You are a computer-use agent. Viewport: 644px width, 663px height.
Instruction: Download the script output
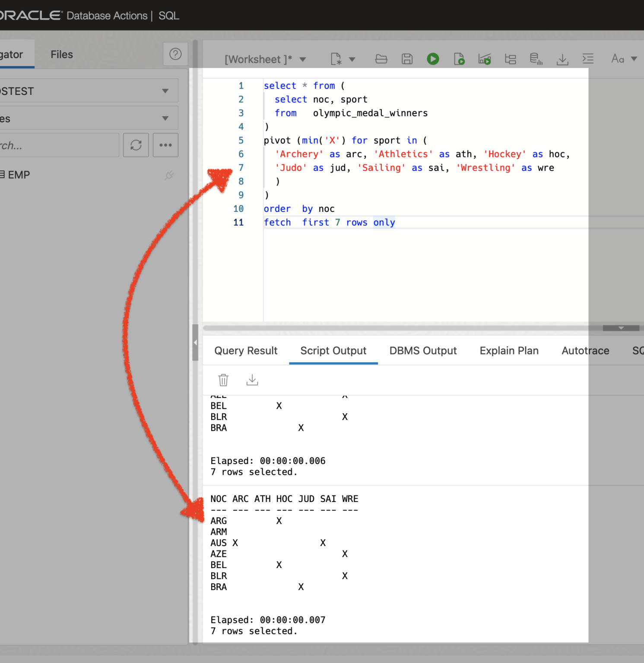coord(252,380)
